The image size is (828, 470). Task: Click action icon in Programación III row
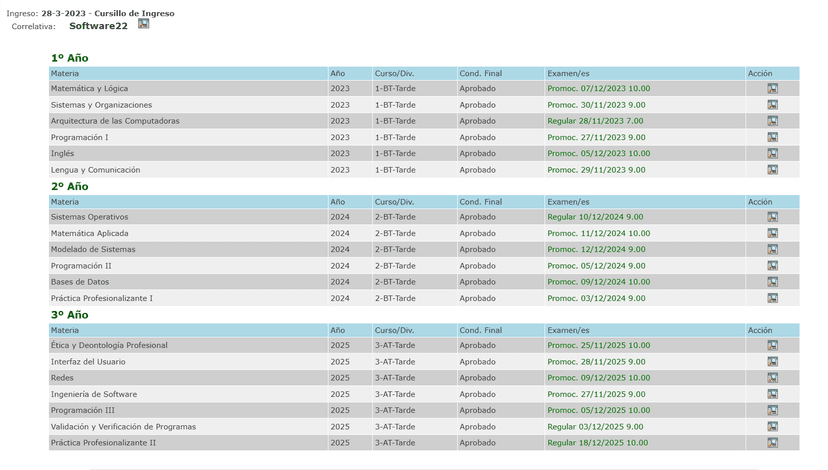tap(772, 410)
